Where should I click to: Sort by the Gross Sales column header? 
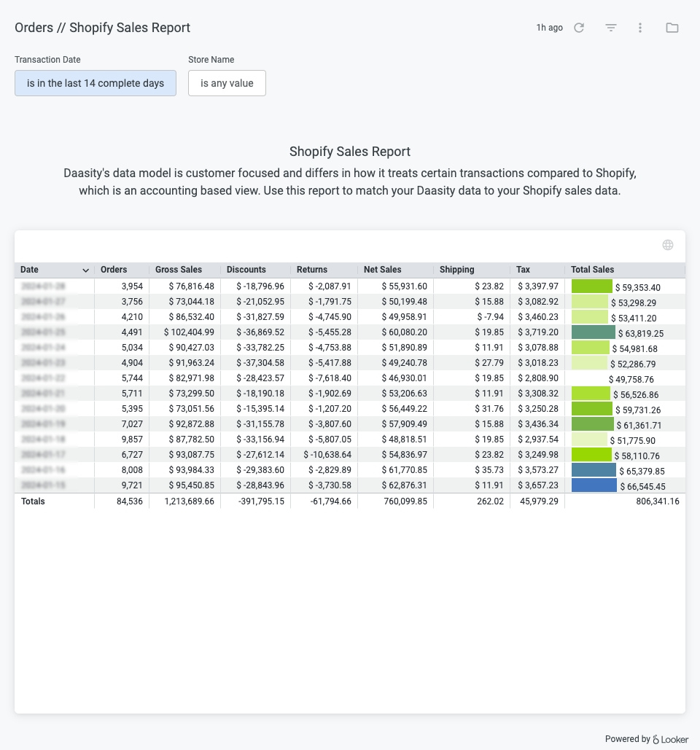click(179, 270)
